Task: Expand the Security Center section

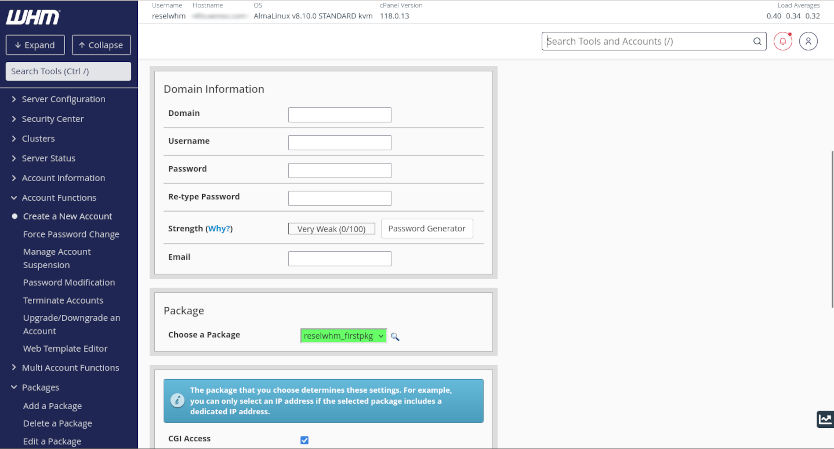Action: point(52,119)
